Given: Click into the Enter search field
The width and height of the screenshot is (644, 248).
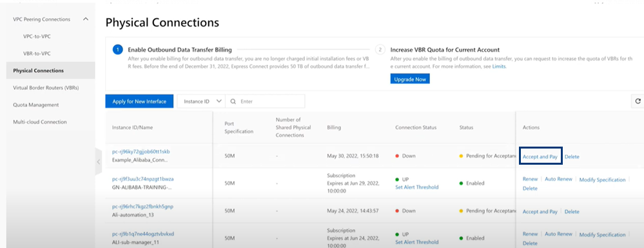Looking at the screenshot, I should 271,101.
